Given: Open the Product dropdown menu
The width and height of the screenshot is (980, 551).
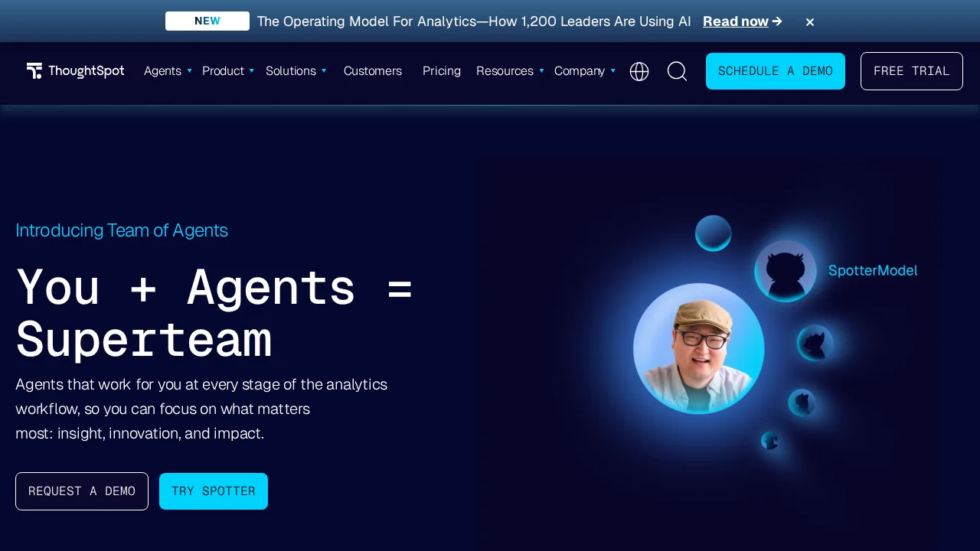Looking at the screenshot, I should [252, 71].
